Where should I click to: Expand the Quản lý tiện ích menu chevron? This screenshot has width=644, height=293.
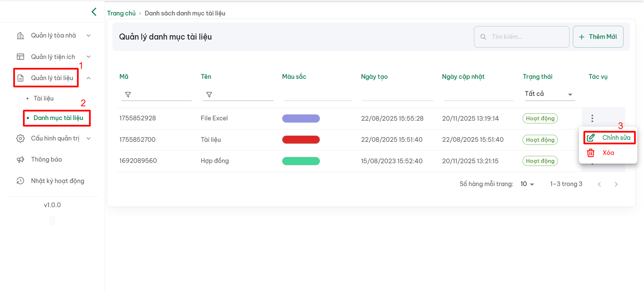point(89,57)
